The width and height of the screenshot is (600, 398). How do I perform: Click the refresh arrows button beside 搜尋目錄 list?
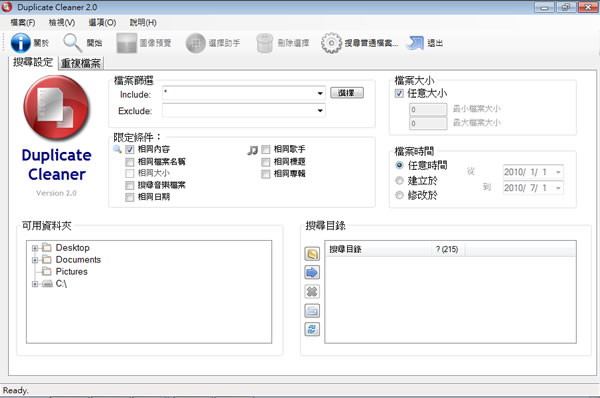click(312, 329)
